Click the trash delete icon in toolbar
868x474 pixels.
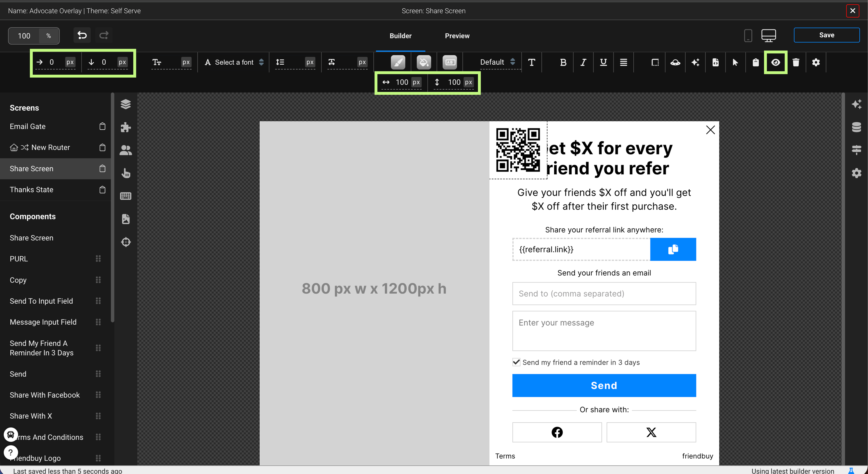coord(796,62)
